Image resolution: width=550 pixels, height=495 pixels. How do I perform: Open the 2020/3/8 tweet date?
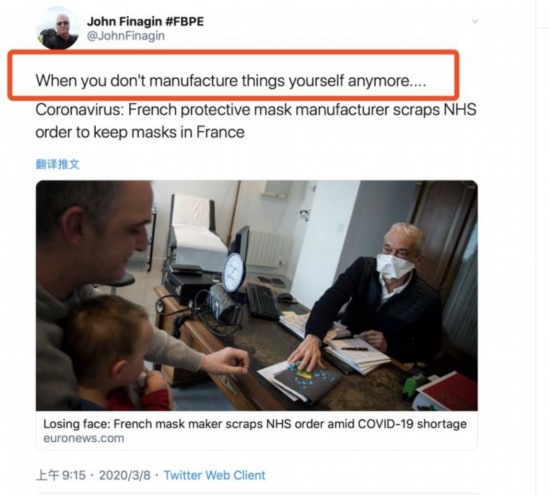[125, 475]
